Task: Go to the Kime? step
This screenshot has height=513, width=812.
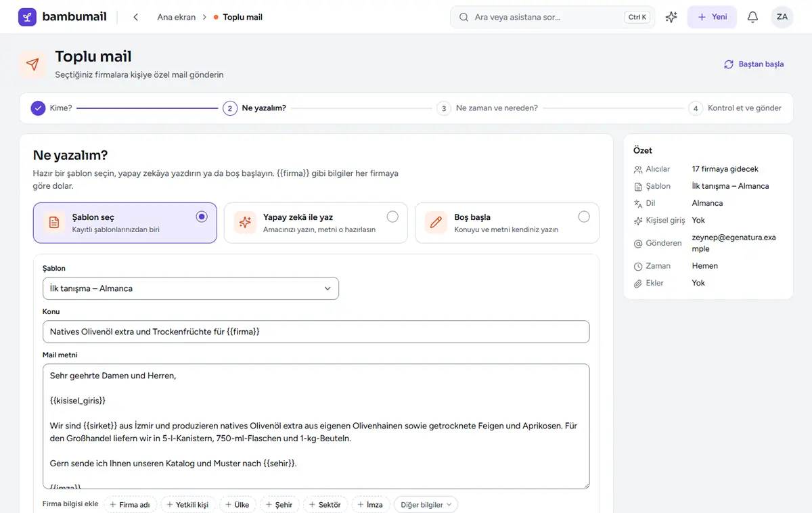Action: click(51, 108)
